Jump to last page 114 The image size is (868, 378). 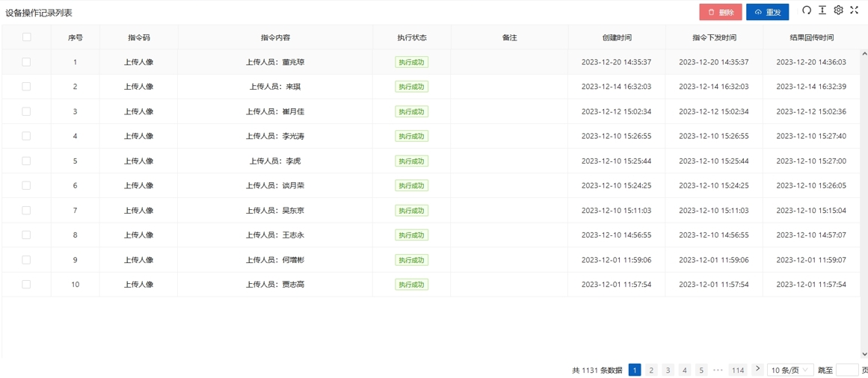[x=738, y=370]
